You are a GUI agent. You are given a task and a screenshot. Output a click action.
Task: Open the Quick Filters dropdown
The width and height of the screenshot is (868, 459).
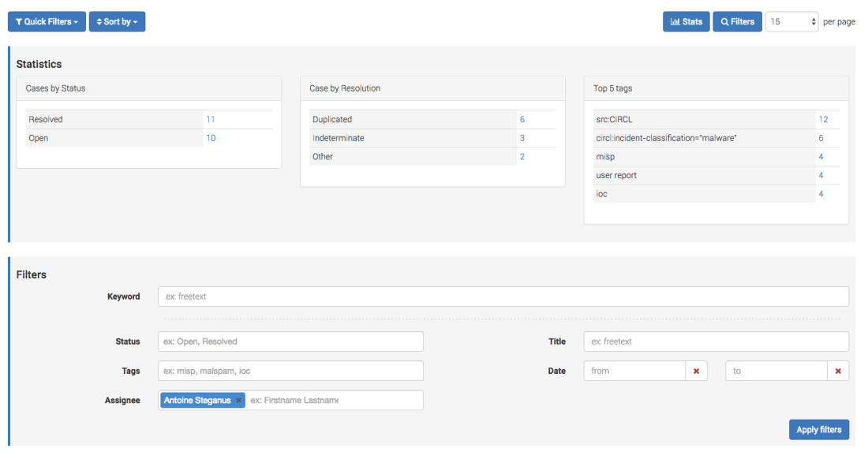[x=47, y=22]
